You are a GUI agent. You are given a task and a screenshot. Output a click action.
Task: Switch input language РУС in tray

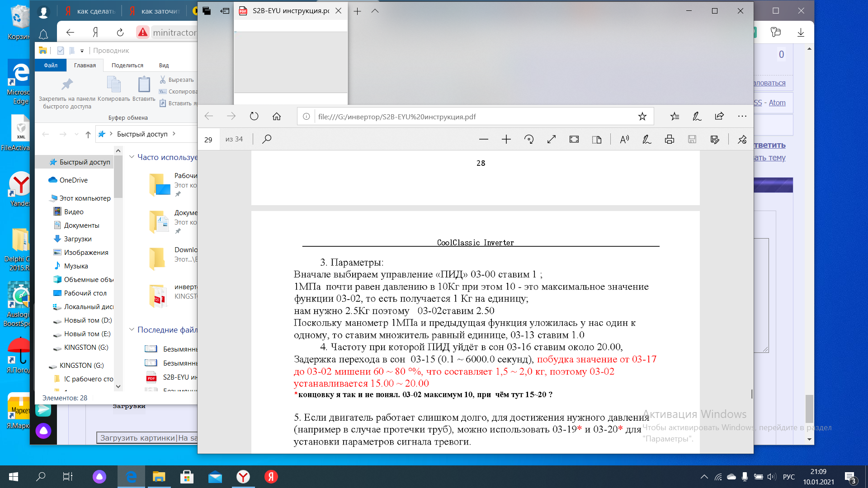(789, 477)
